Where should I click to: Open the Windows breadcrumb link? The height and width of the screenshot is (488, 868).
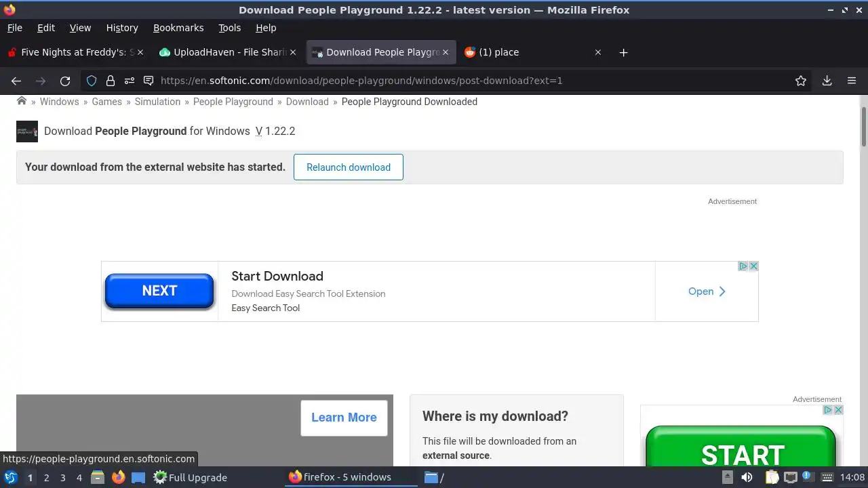[x=59, y=102]
